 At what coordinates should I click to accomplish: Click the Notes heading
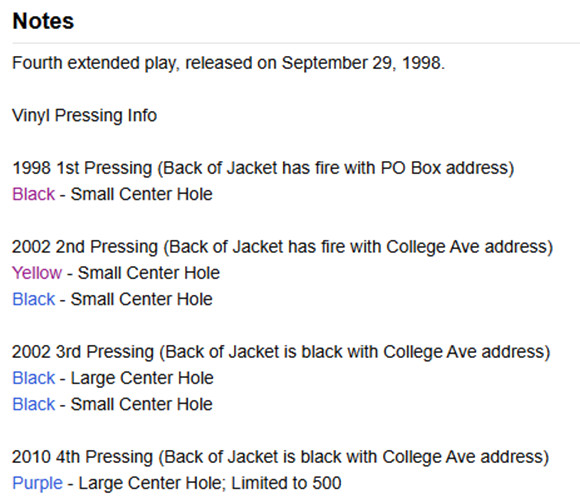point(43,21)
